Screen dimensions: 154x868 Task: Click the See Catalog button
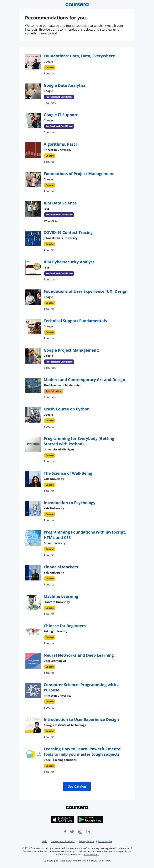tap(77, 786)
